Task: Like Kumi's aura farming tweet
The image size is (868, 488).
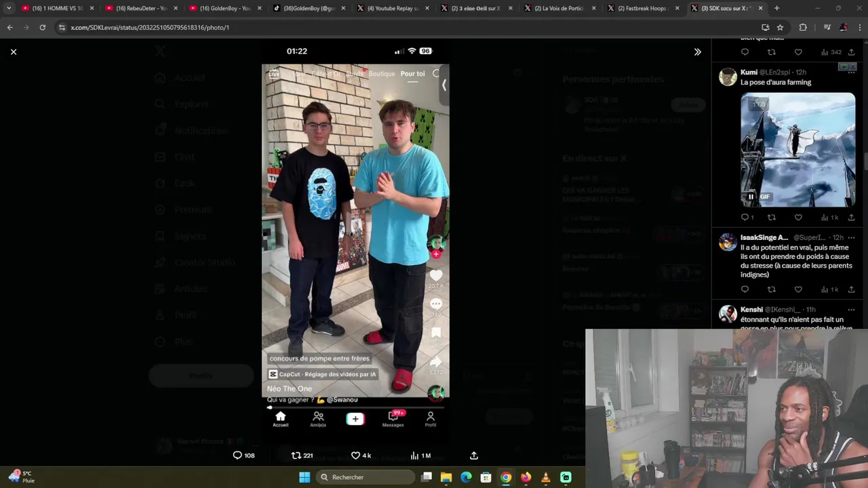Action: tap(798, 218)
